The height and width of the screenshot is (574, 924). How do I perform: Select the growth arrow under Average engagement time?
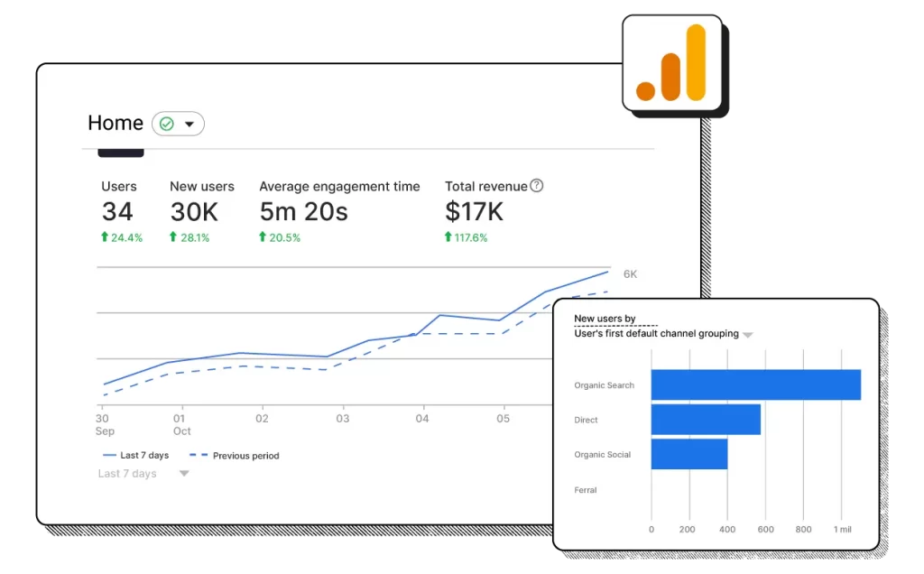pos(262,237)
